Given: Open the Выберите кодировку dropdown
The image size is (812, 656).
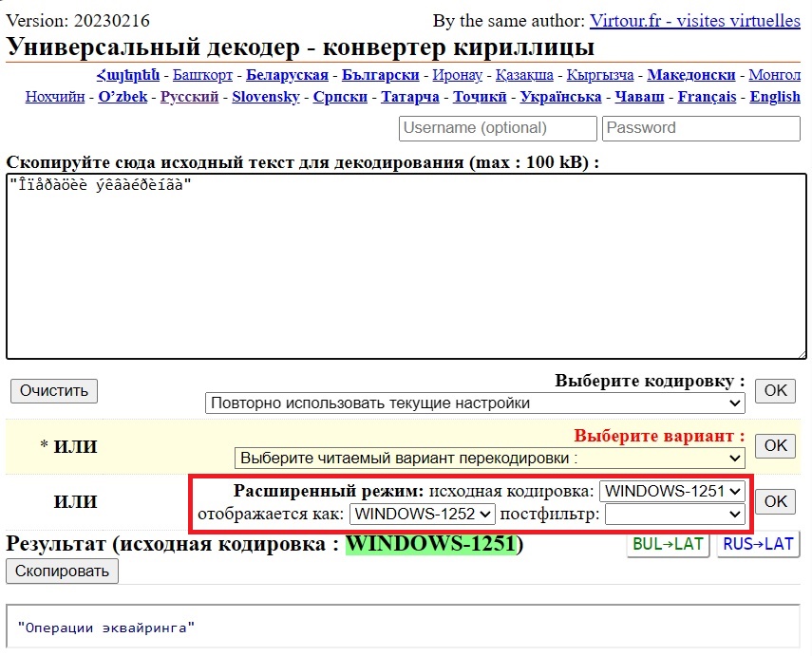Looking at the screenshot, I should [475, 403].
